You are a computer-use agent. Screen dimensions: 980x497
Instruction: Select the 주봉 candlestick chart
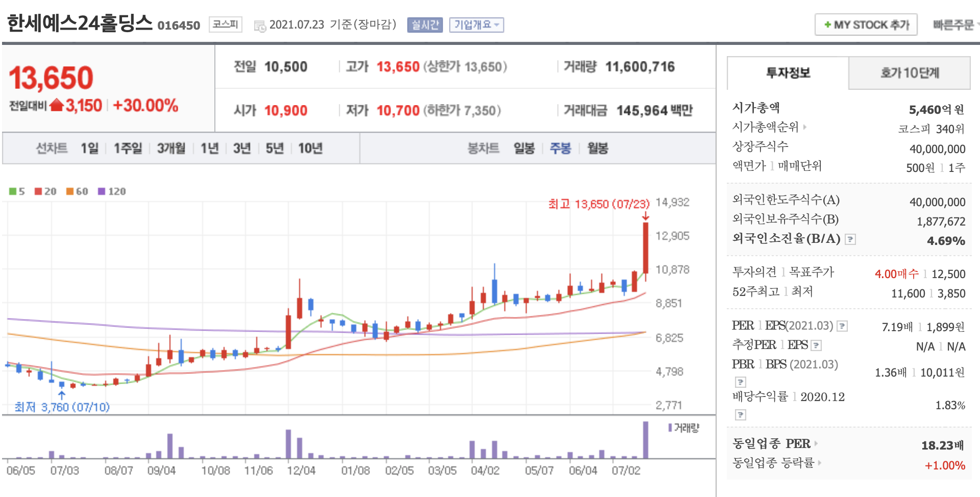tap(560, 148)
